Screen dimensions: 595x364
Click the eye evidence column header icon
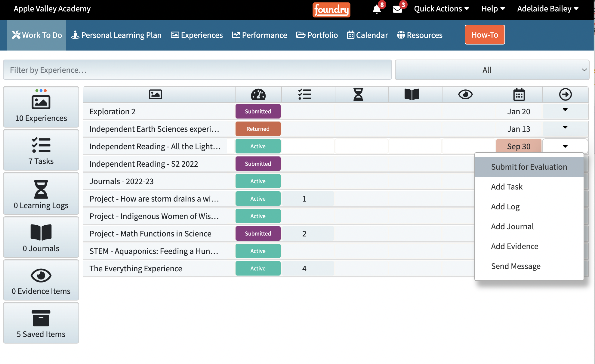(465, 94)
